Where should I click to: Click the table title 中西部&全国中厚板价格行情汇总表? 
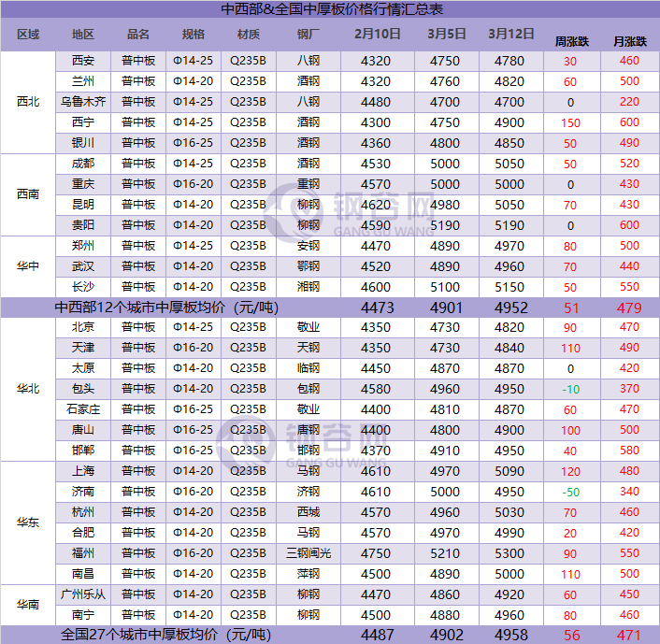pos(332,9)
